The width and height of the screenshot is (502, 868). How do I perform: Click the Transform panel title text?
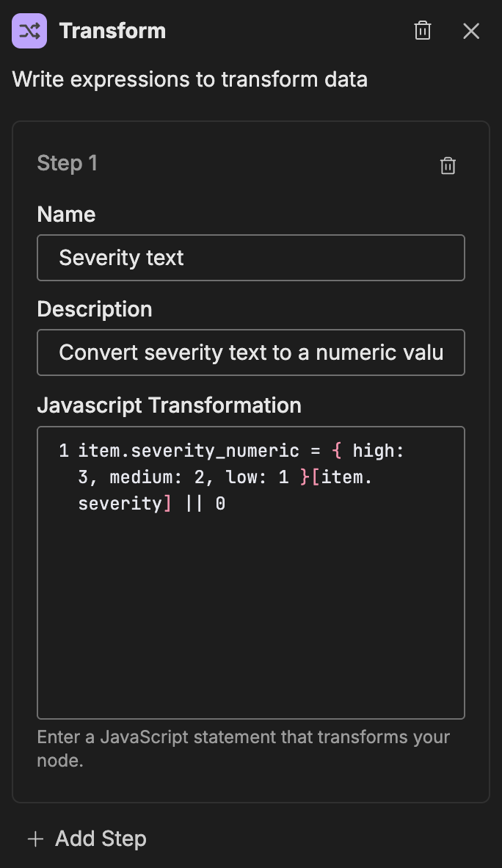pyautogui.click(x=112, y=31)
